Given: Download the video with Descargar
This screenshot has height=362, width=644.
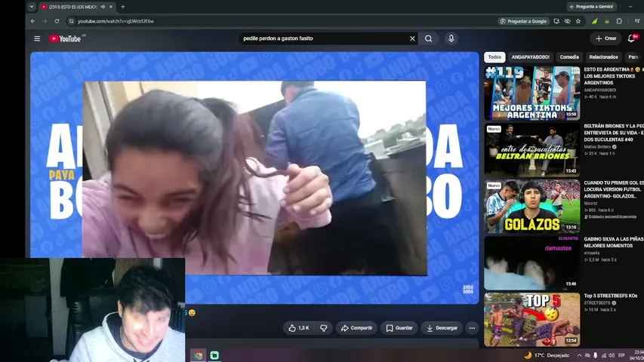Looking at the screenshot, I should pyautogui.click(x=442, y=328).
